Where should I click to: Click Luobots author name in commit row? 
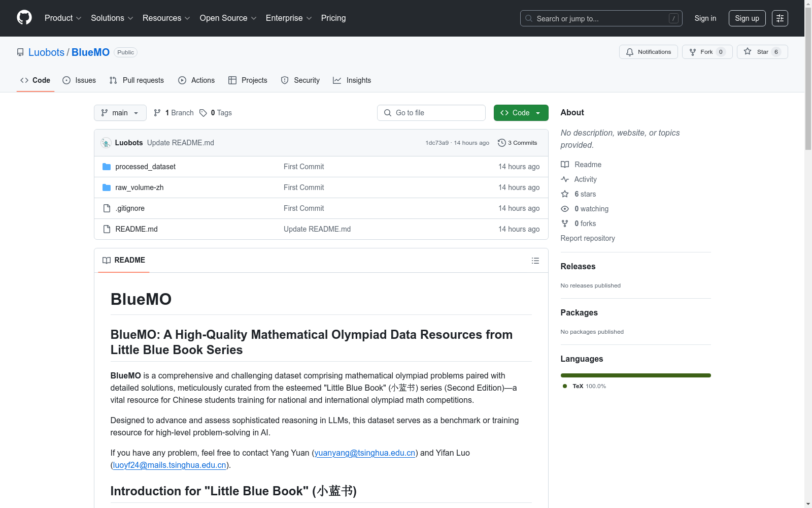pos(129,143)
